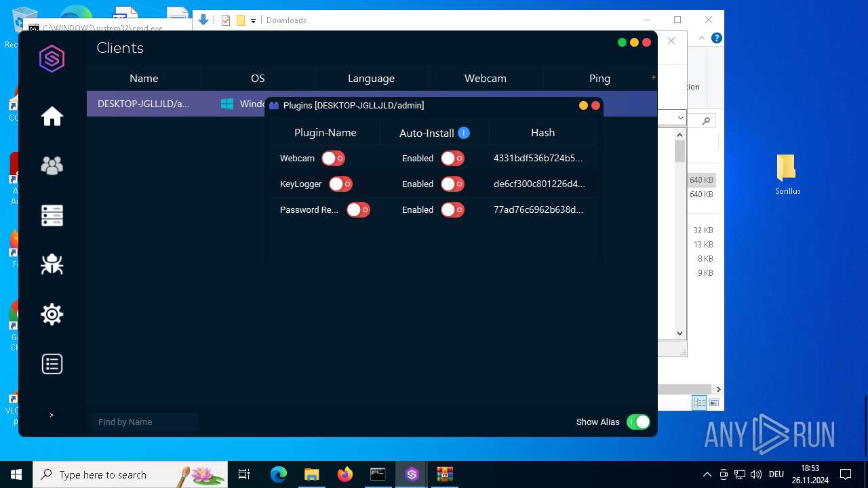Open the logs list icon in sidebar
The image size is (868, 488).
(52, 364)
